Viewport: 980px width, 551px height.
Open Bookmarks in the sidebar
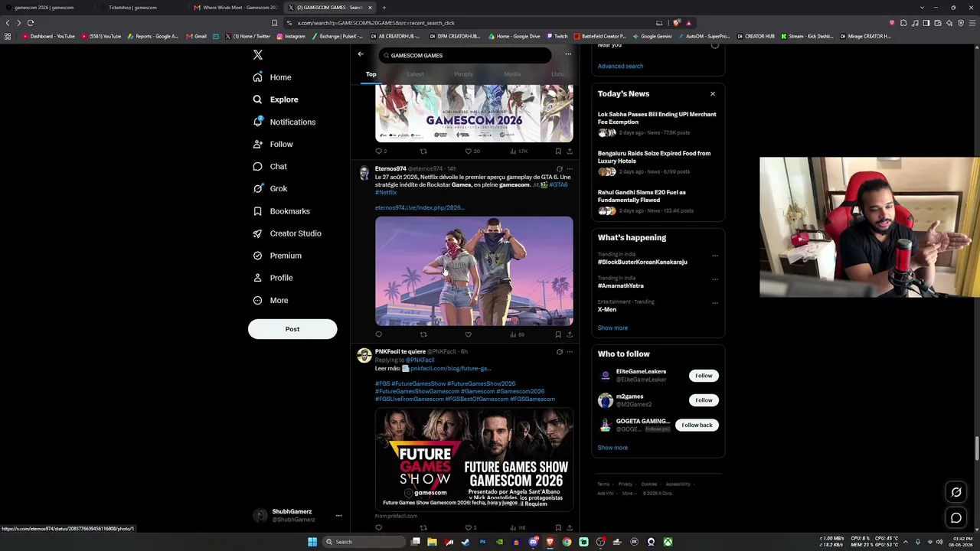click(281, 211)
